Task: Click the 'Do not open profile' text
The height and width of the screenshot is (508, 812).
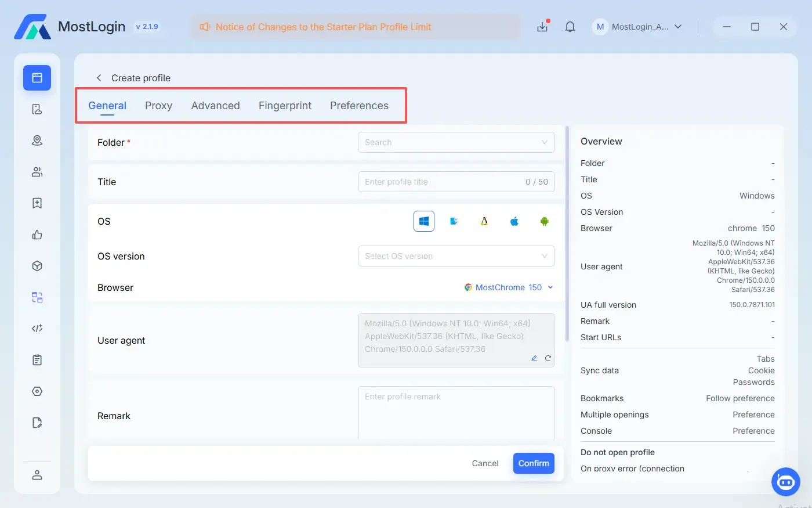Action: [x=618, y=452]
